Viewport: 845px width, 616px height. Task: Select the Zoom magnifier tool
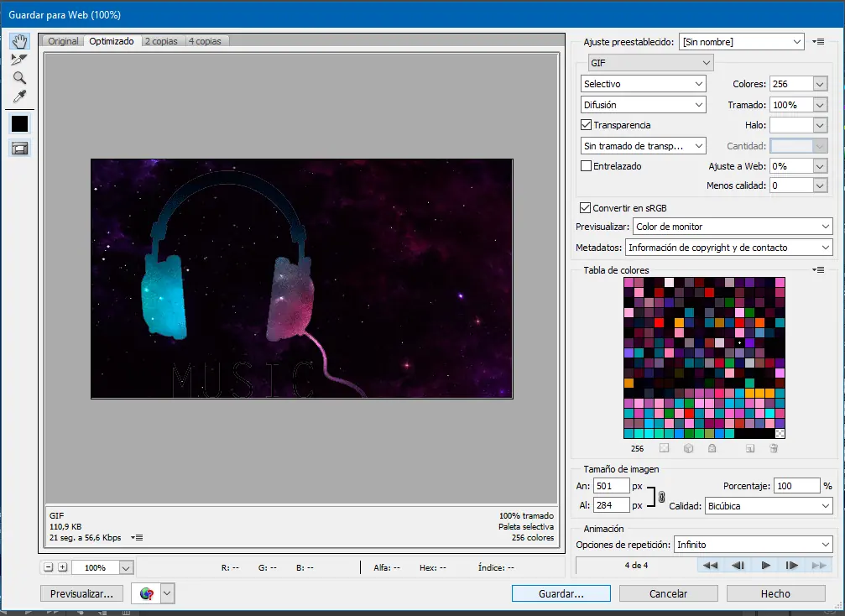[19, 77]
